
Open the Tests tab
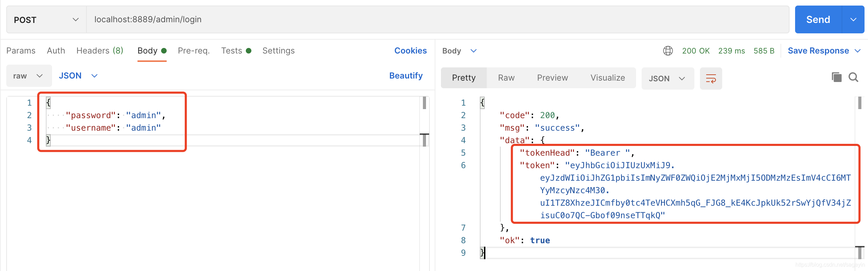point(236,51)
